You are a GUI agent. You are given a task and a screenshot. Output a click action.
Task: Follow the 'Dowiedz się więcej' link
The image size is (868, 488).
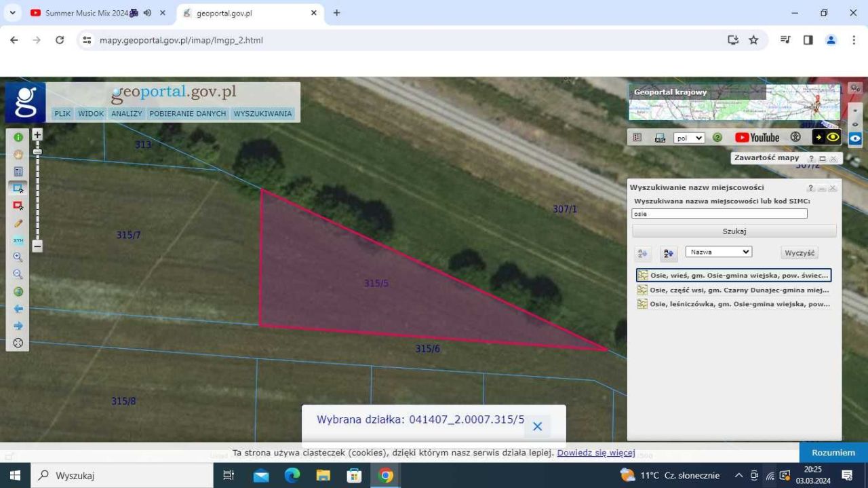(x=595, y=453)
